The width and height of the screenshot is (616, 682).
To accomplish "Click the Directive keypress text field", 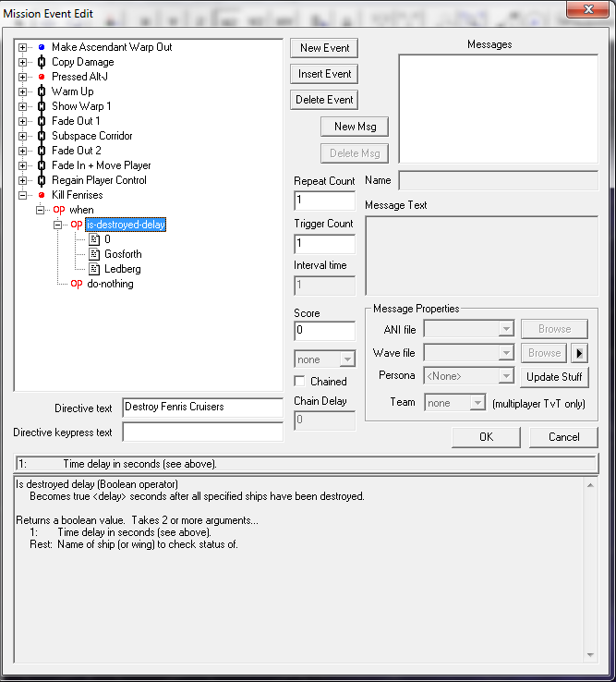I will (x=202, y=432).
